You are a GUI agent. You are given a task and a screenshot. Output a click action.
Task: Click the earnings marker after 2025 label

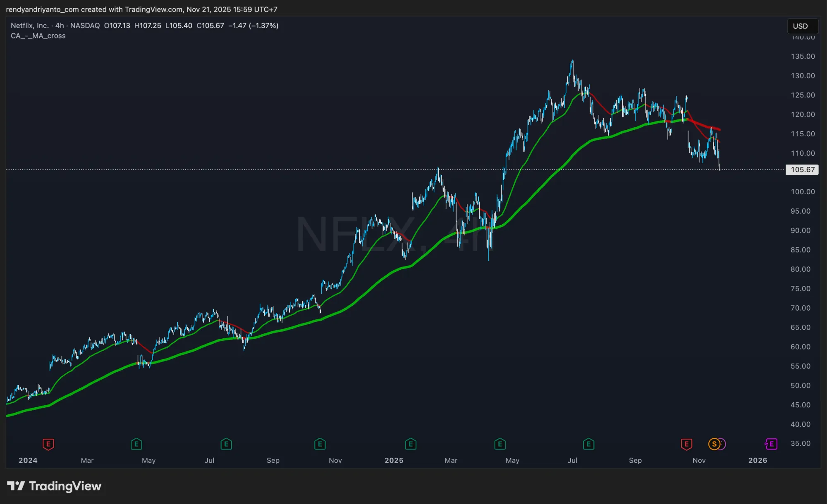tap(410, 444)
